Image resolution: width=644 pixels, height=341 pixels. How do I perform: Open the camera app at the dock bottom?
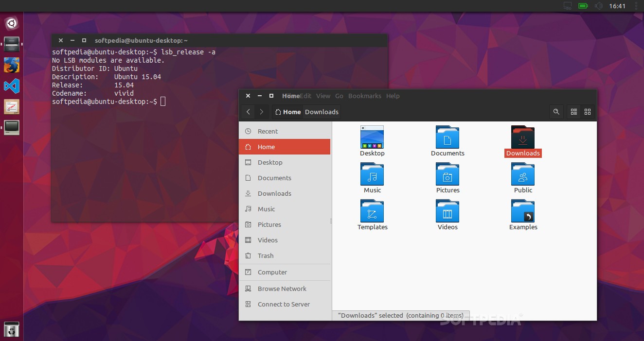pyautogui.click(x=11, y=329)
